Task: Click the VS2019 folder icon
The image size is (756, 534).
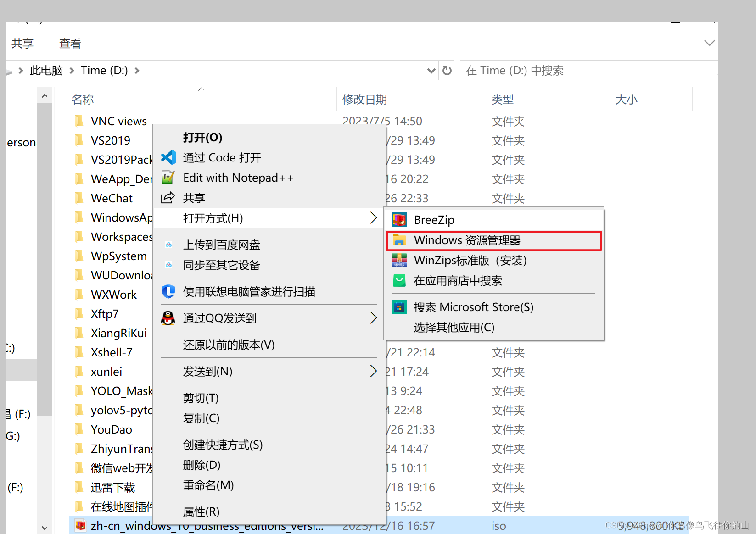Action: 79,140
